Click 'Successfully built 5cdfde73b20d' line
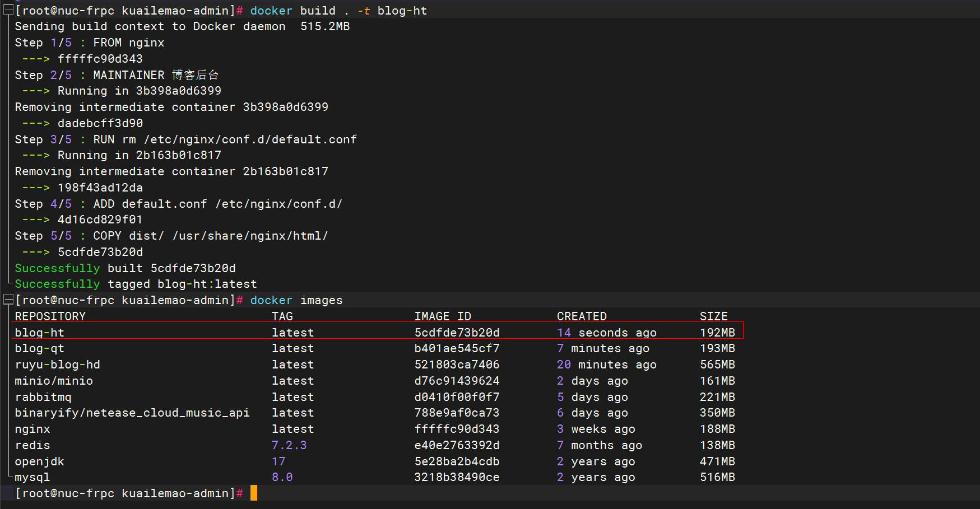This screenshot has width=980, height=509. coord(125,268)
